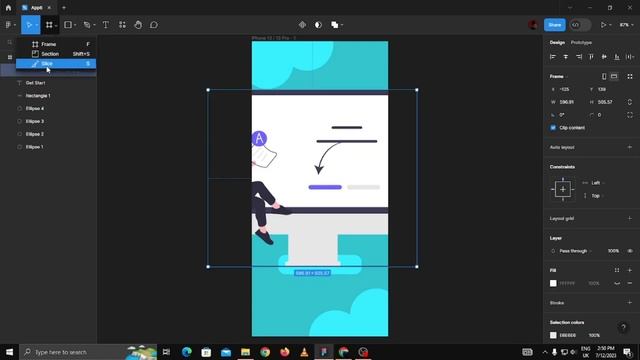Add a Stroke with plus
Screen dimensions: 640x360
coord(630,302)
